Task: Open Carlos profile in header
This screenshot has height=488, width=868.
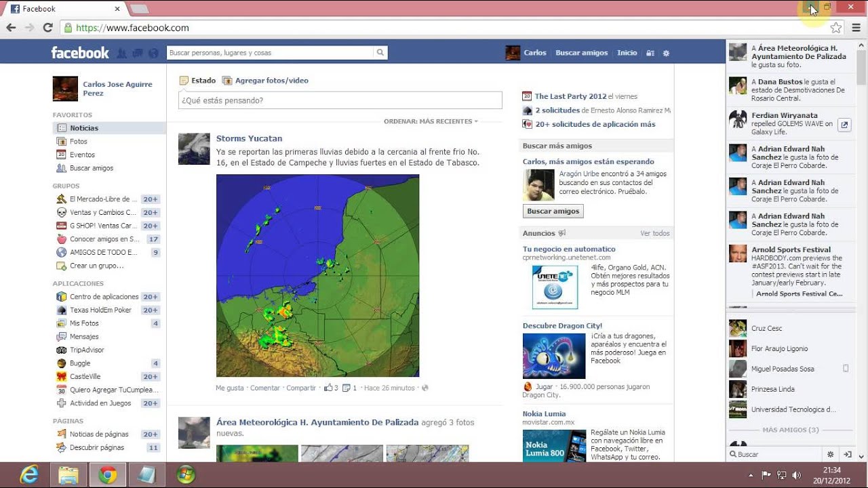Action: point(526,53)
